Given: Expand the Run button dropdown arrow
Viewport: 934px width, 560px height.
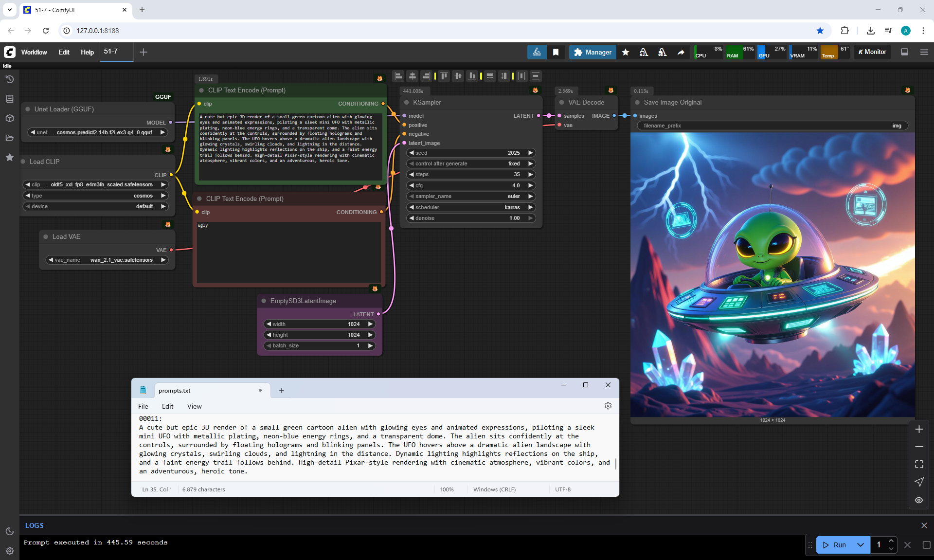Looking at the screenshot, I should pos(860,545).
